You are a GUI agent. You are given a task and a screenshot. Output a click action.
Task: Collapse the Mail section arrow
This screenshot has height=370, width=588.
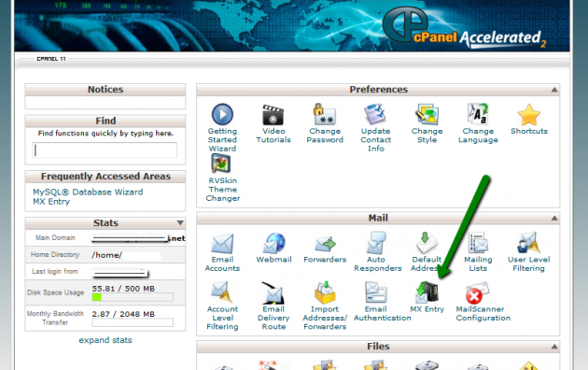(x=554, y=218)
